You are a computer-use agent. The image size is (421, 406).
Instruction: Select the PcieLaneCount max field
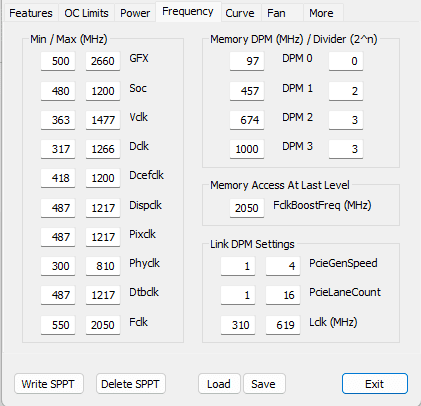tap(283, 295)
